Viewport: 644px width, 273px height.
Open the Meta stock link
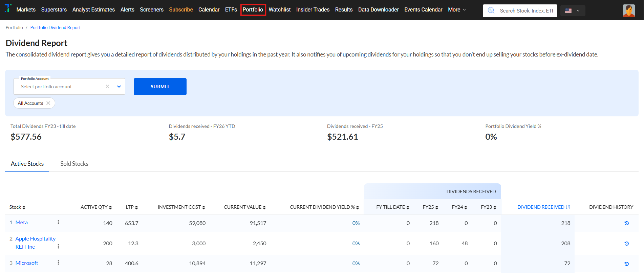tap(22, 222)
